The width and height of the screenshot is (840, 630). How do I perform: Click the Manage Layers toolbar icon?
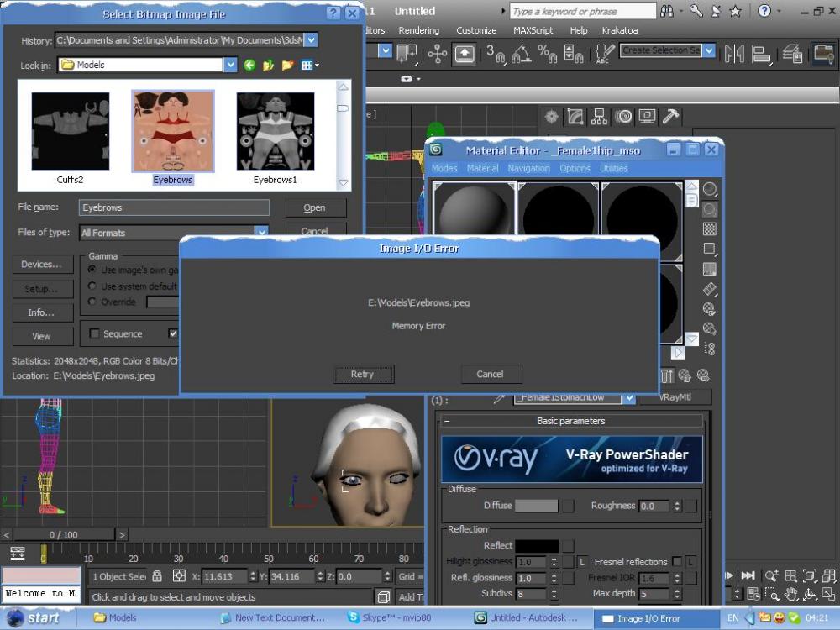(792, 54)
